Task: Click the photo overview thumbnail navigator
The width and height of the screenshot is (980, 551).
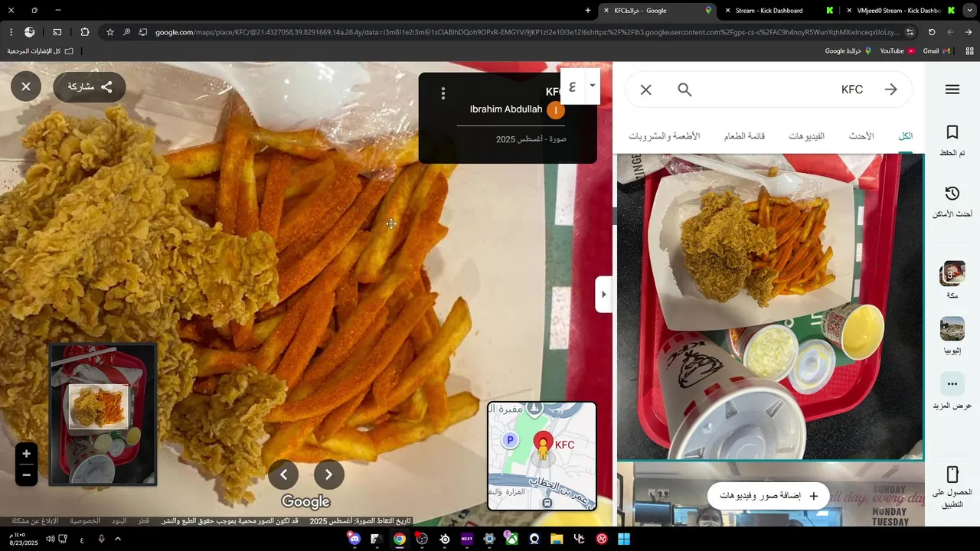Action: click(x=103, y=414)
